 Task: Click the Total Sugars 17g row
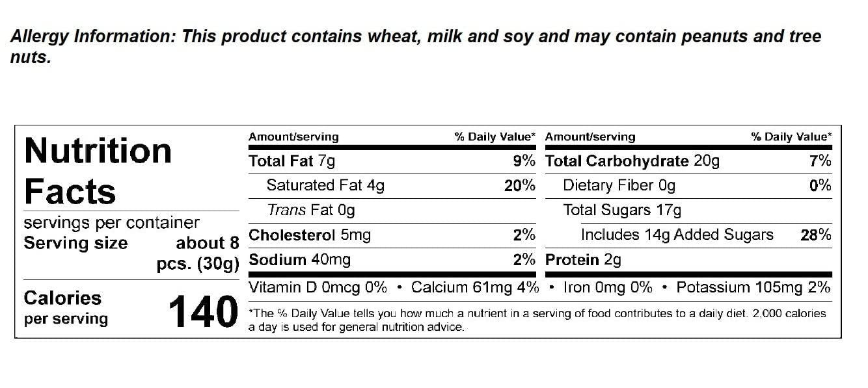(622, 211)
